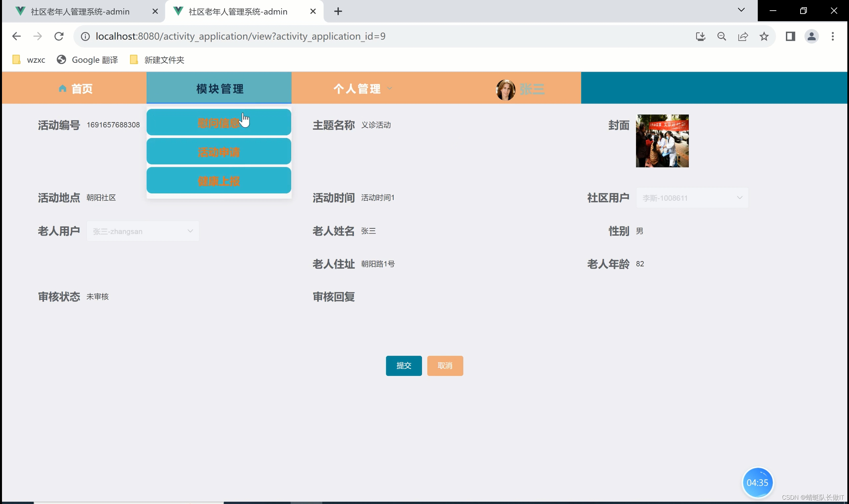Click the browser back arrow

tap(16, 36)
